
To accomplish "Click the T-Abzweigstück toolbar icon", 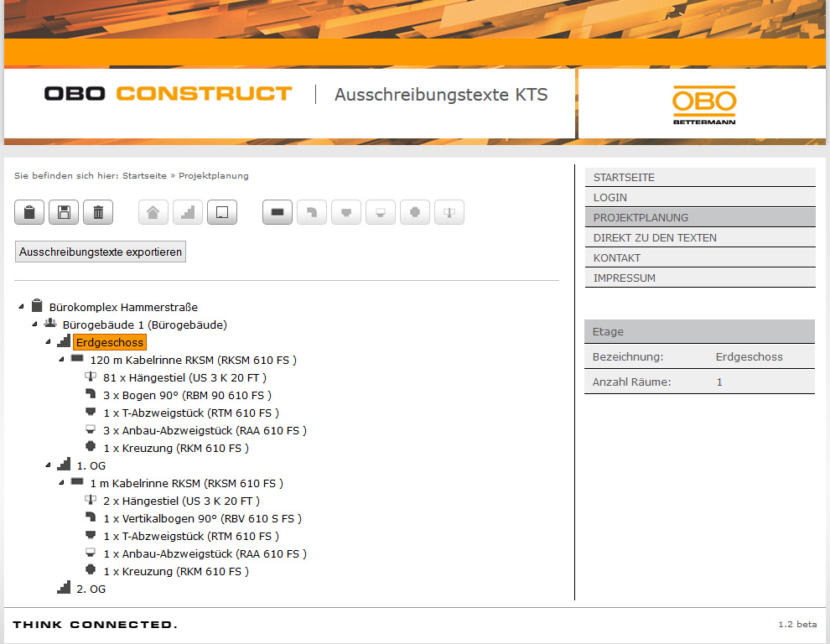I will click(346, 212).
